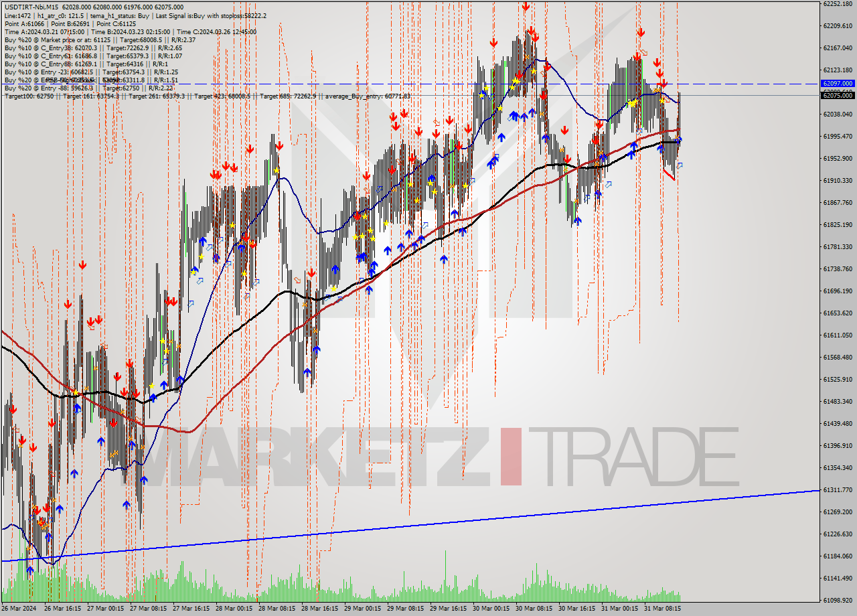The height and width of the screenshot is (616, 857).
Task: Click the '26 Mar 2024' date label
Action: (x=19, y=609)
